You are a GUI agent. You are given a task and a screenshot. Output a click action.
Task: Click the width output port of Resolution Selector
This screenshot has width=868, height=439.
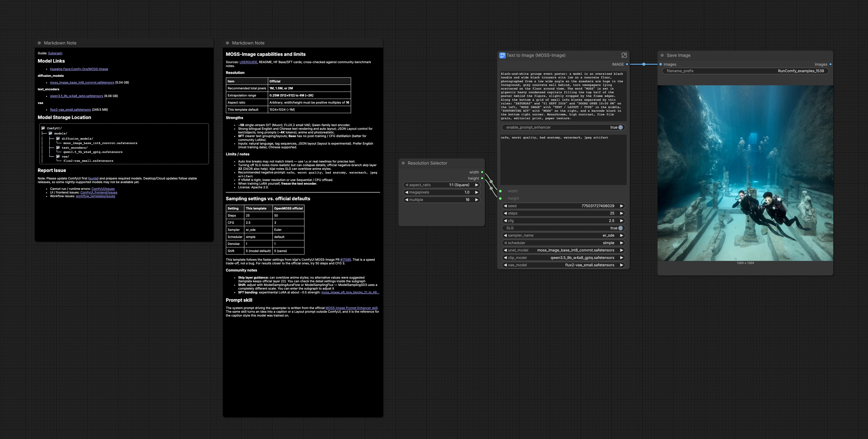482,172
